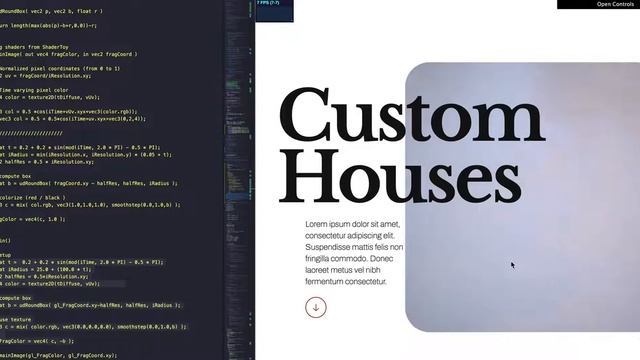Click the comment "use texture"
640x360 pixels.
[16, 320]
